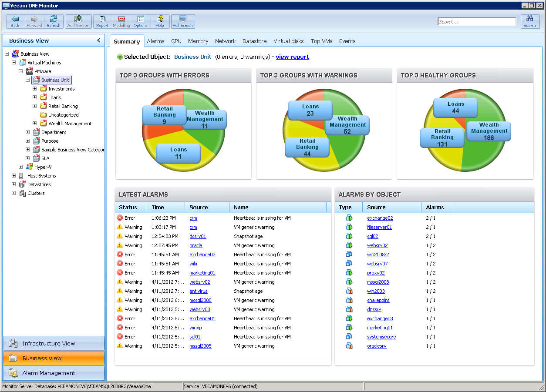546x392 pixels.
Task: Switch to Full Screen mode
Action: pyautogui.click(x=182, y=21)
